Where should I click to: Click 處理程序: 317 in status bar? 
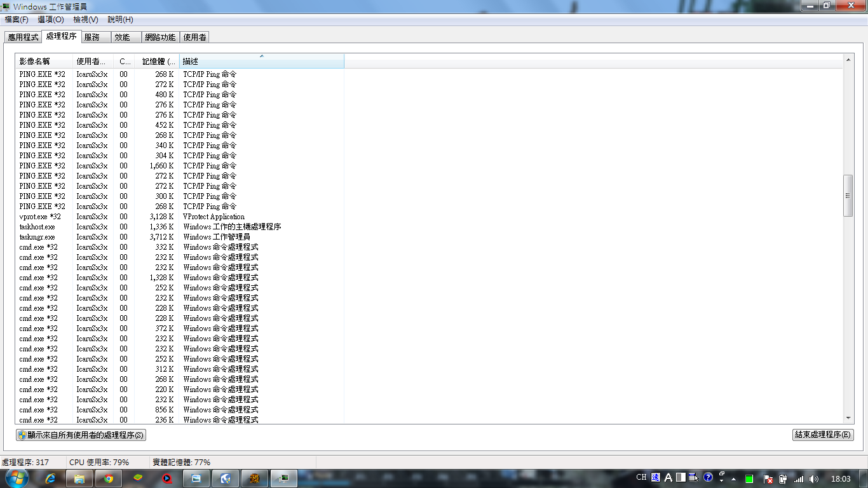click(x=25, y=463)
